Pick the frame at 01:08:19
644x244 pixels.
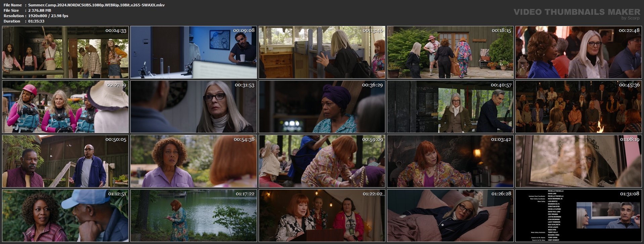click(x=578, y=161)
